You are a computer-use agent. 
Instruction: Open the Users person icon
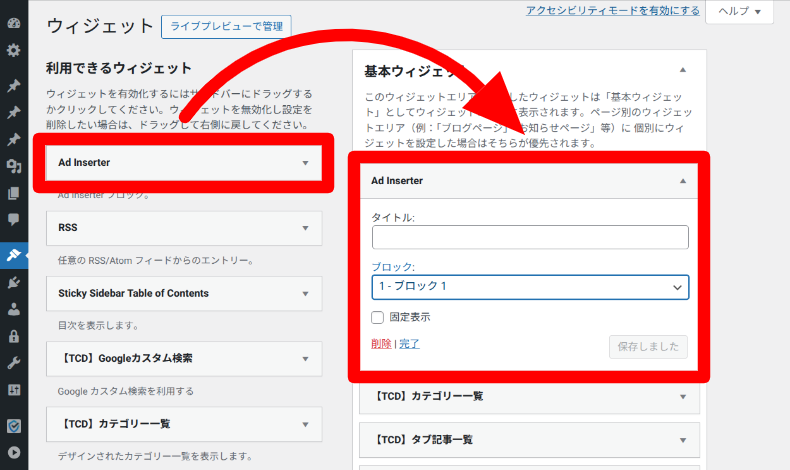(14, 309)
